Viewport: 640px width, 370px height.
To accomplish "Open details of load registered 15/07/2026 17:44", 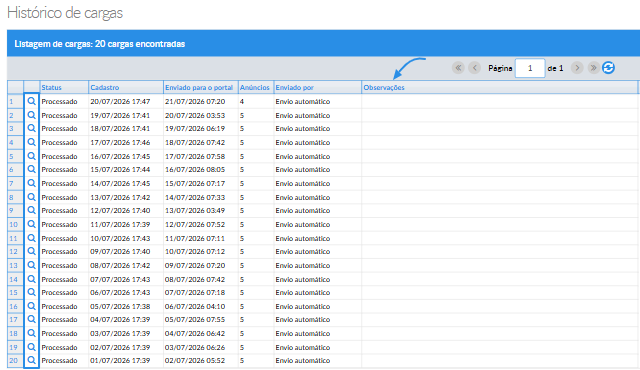I will [31, 169].
